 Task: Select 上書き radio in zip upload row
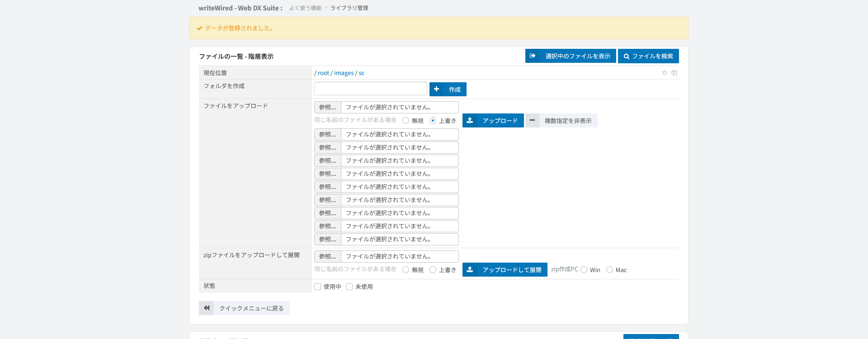coord(433,270)
